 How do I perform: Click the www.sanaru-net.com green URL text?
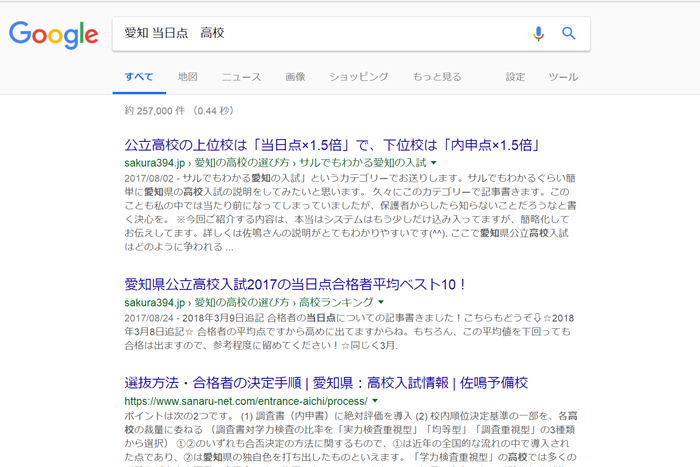[x=245, y=401]
